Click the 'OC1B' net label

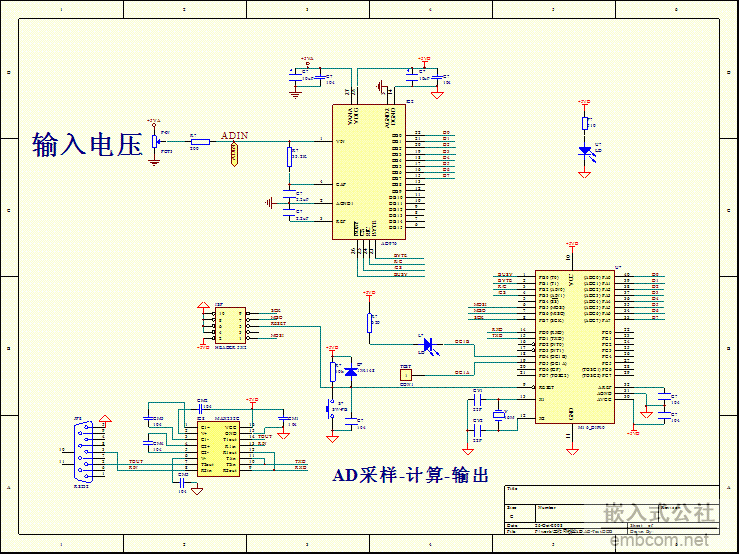pos(462,341)
